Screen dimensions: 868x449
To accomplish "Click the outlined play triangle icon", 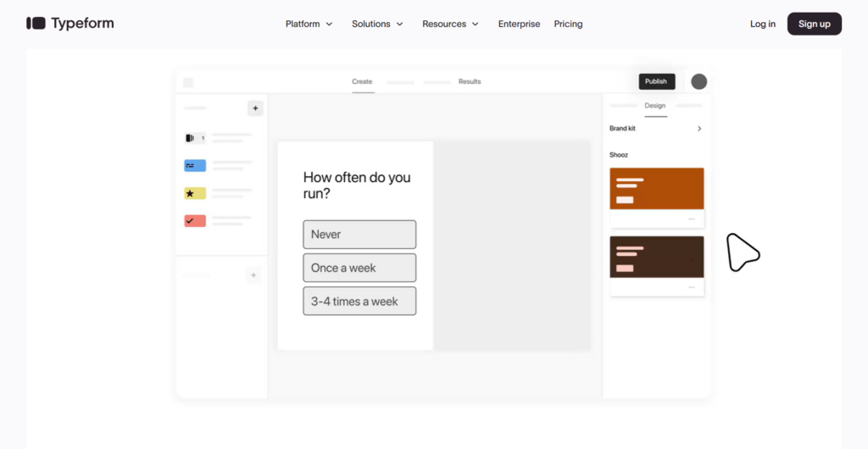I will click(742, 252).
